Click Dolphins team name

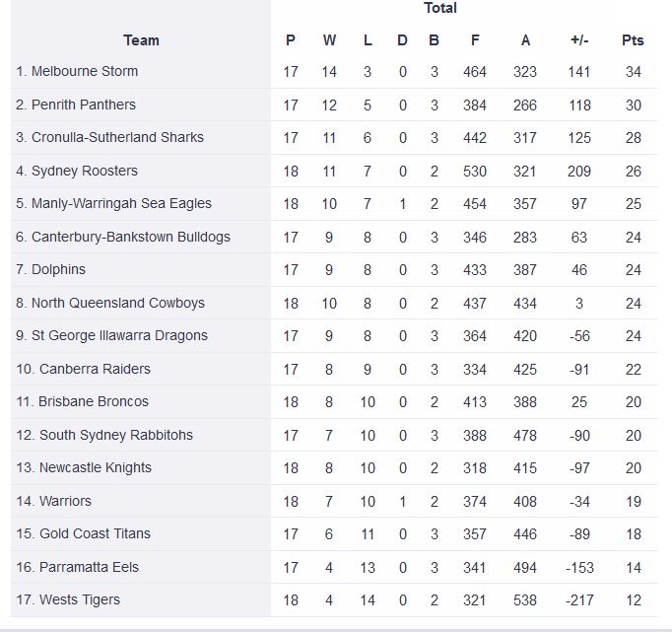(x=58, y=269)
